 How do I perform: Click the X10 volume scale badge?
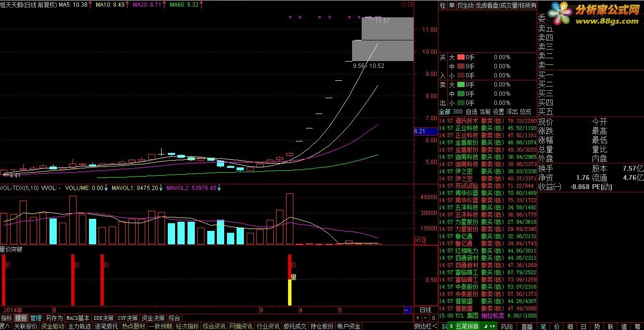(x=420, y=240)
